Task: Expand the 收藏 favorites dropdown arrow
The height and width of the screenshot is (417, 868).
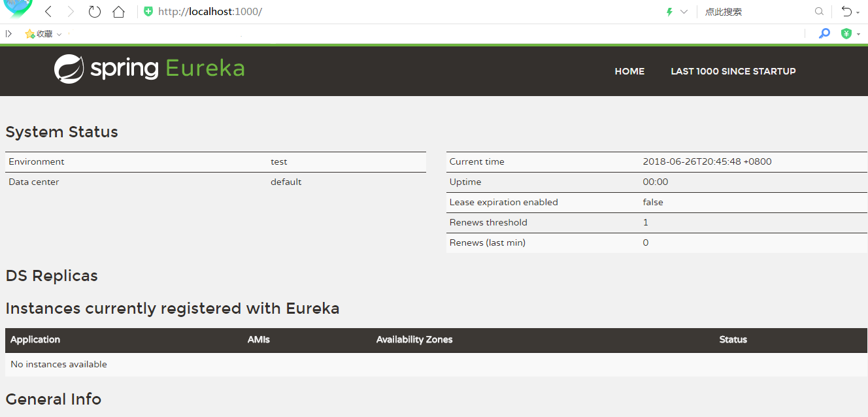Action: [59, 35]
